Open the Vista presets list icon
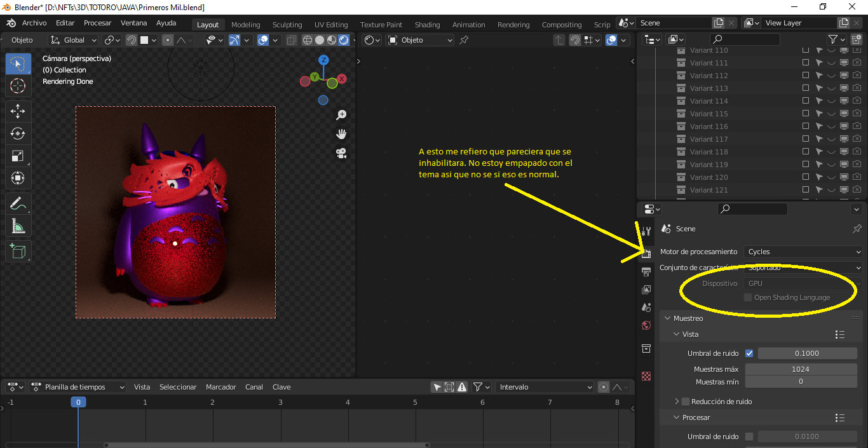 [840, 334]
